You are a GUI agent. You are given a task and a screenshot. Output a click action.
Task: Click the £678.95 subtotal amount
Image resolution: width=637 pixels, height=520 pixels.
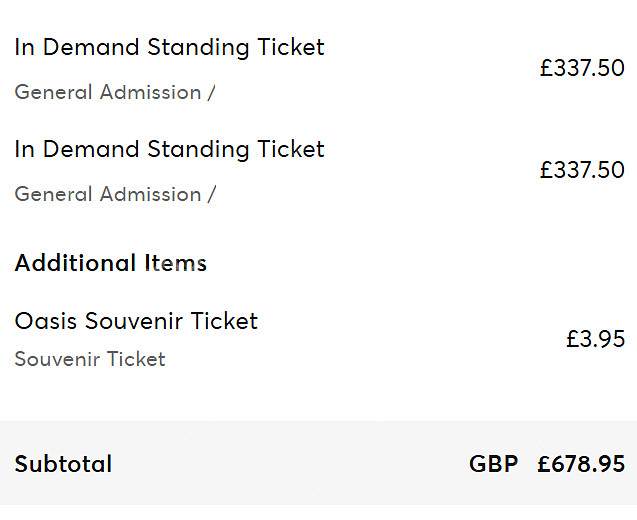581,464
